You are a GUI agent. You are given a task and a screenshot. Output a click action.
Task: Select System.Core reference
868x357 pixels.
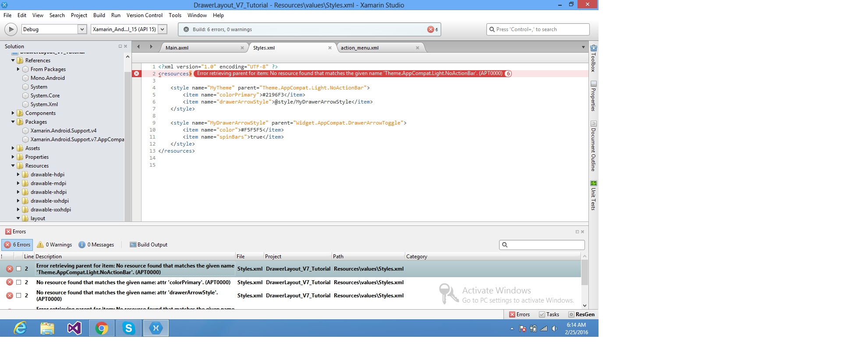point(45,96)
